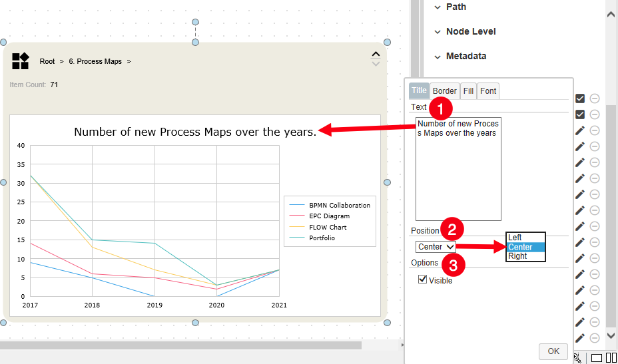Open the Position dropdown showing Center
The width and height of the screenshot is (618, 364).
click(436, 247)
